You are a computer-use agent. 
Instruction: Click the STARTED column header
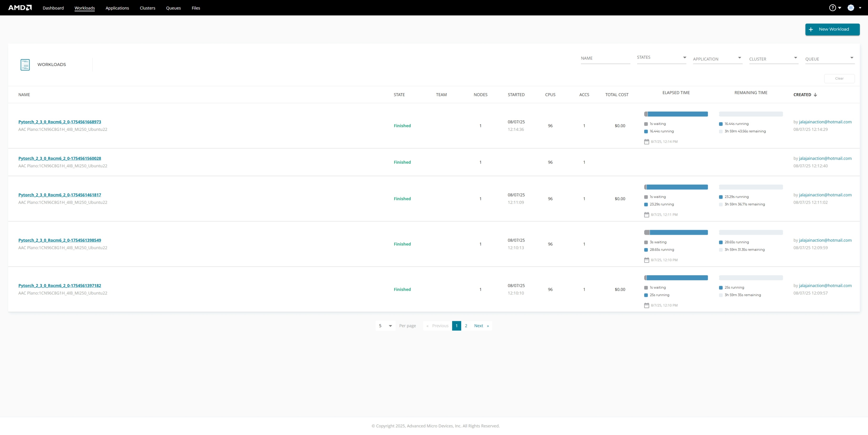pos(516,95)
